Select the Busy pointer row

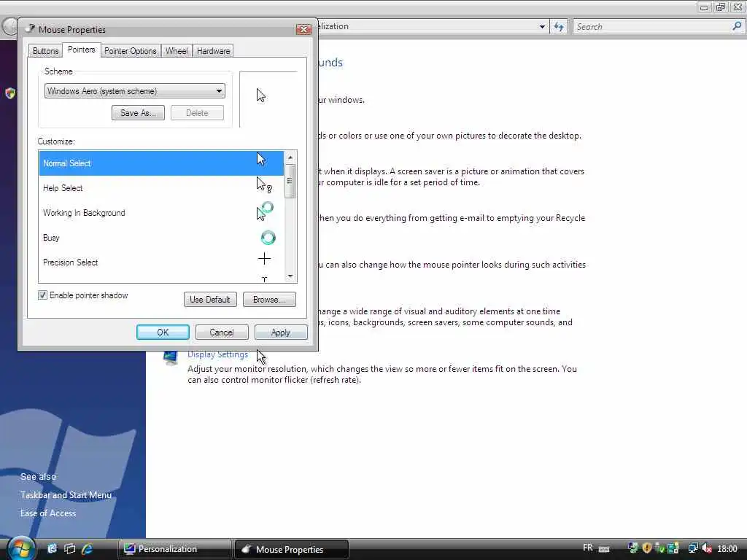coord(161,237)
